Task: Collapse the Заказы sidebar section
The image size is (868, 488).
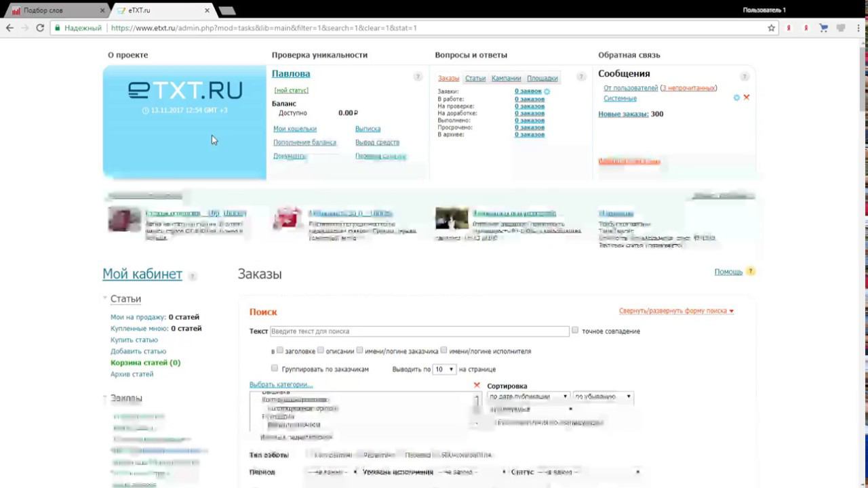Action: [x=105, y=398]
